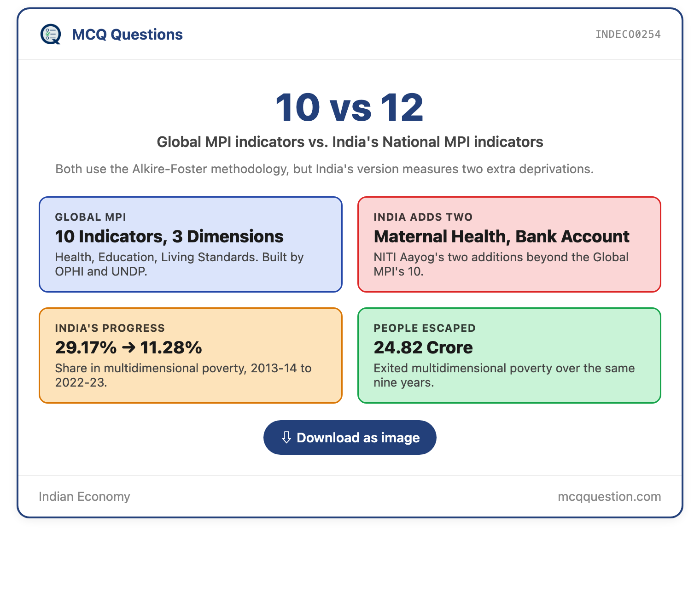
Task: Select the blue Global MPI card
Action: coord(191,244)
